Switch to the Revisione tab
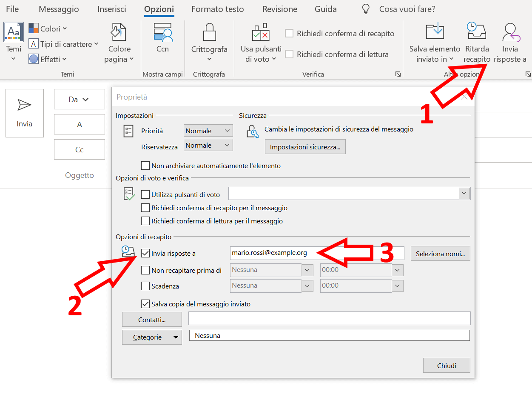Screen dimensions: 532x397 click(x=280, y=9)
